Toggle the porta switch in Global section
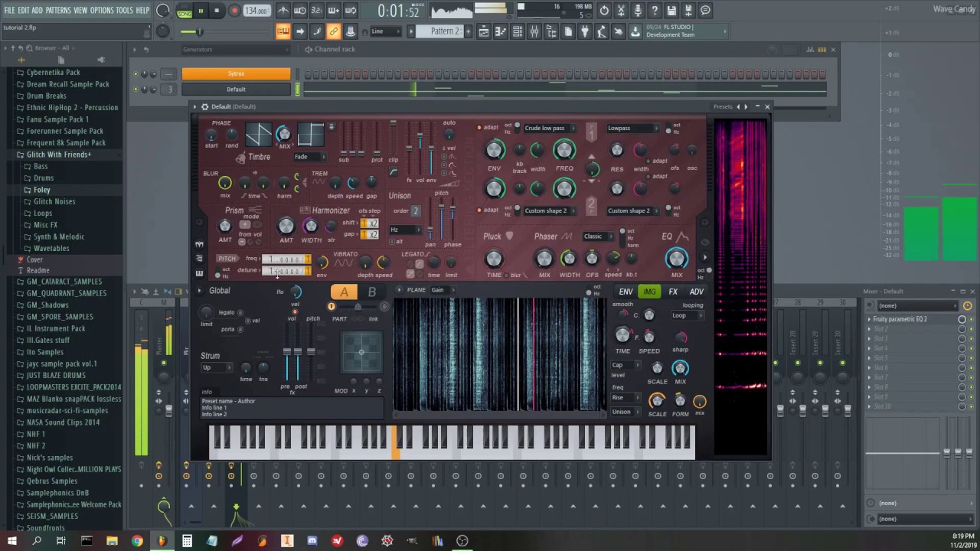Viewport: 980px width, 551px height. click(x=240, y=329)
